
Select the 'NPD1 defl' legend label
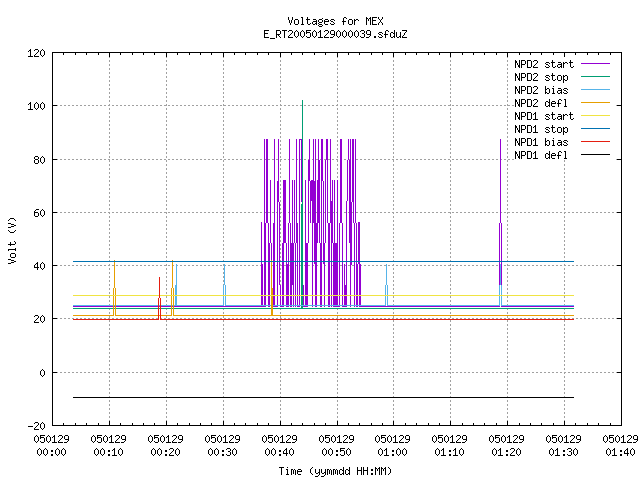(541, 156)
